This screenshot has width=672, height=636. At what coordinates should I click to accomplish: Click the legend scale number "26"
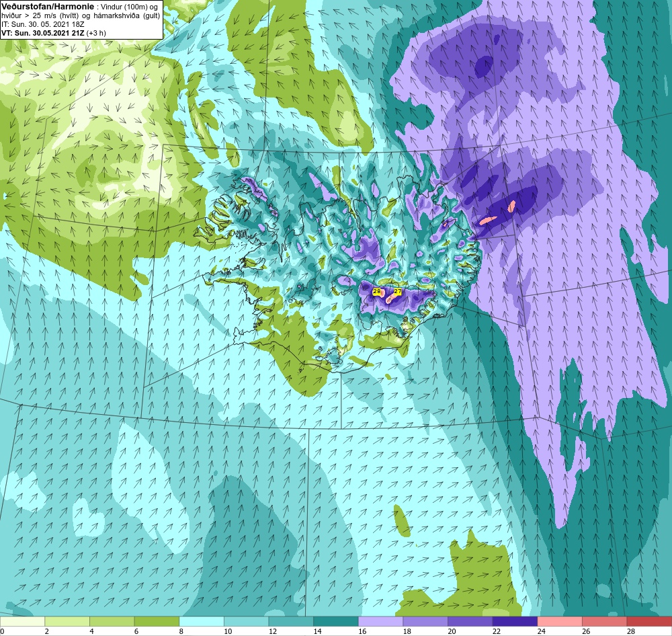[x=586, y=631]
